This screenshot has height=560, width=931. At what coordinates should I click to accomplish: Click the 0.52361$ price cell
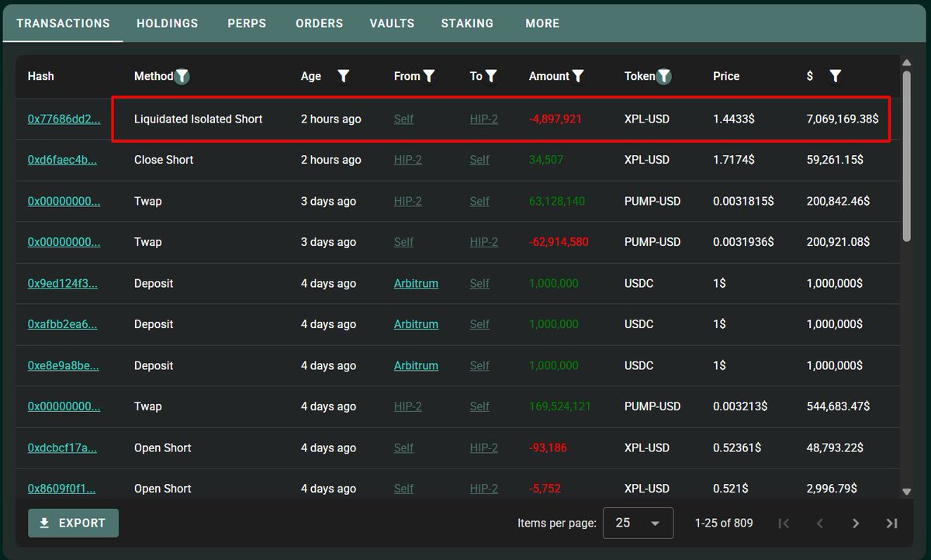point(737,448)
